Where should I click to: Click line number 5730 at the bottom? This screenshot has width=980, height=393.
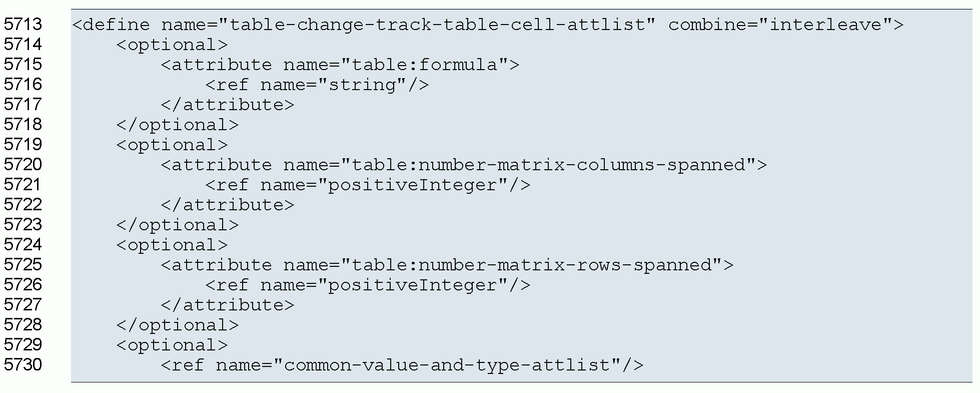[23, 365]
